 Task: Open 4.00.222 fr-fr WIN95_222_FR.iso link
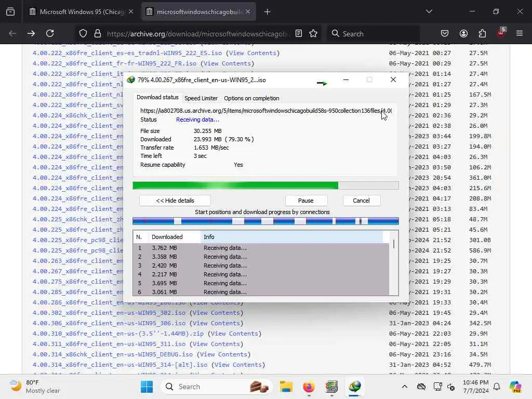click(x=114, y=63)
